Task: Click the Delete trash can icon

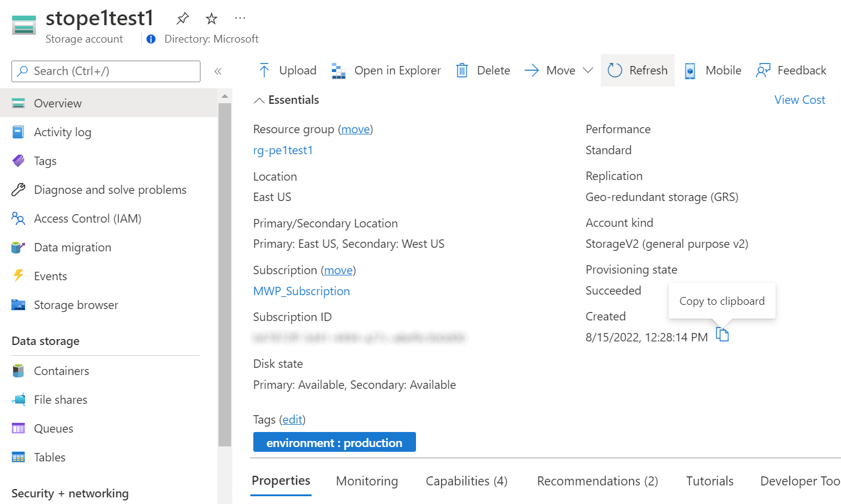Action: tap(462, 70)
